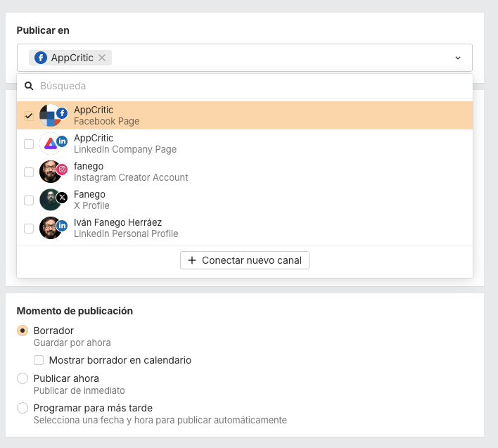The width and height of the screenshot is (498, 448).
Task: Enable Mostrar borrador en calendario checkbox
Action: (39, 360)
